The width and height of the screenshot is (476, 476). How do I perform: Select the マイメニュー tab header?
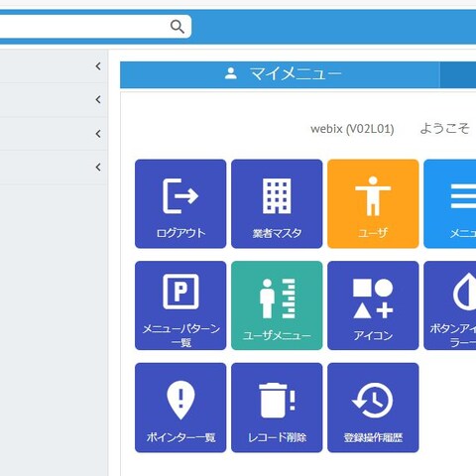[280, 74]
